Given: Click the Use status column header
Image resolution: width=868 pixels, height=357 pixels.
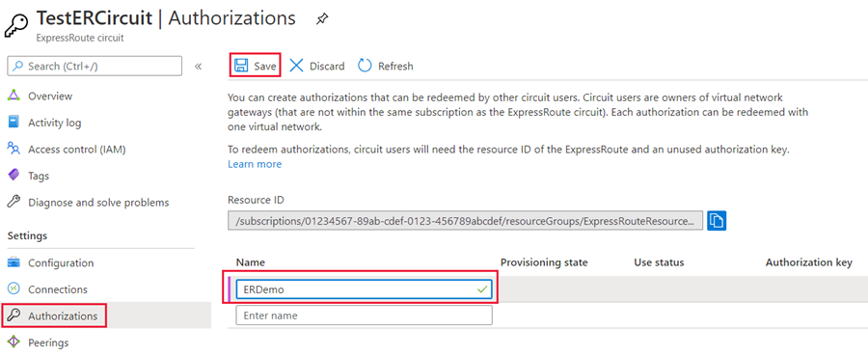Looking at the screenshot, I should [659, 262].
